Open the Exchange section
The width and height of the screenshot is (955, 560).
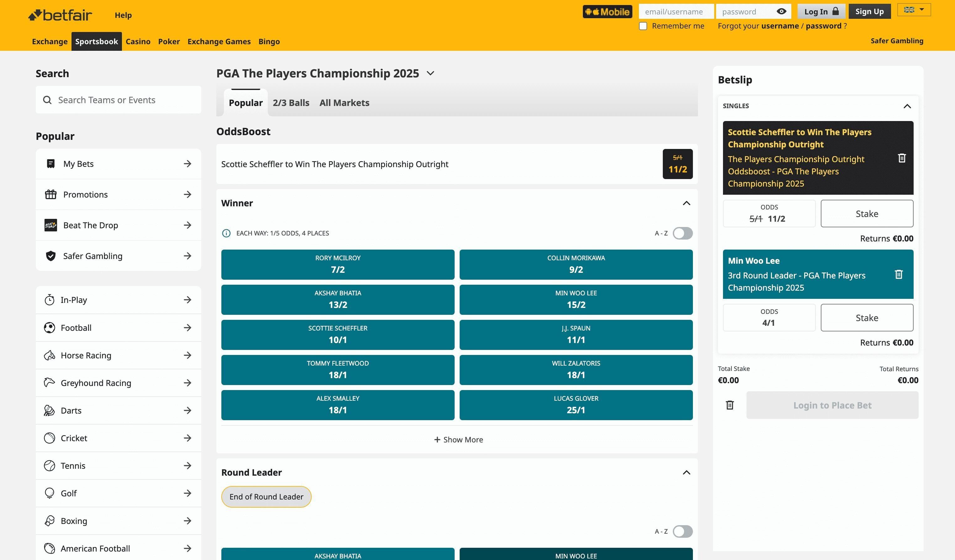pos(50,41)
